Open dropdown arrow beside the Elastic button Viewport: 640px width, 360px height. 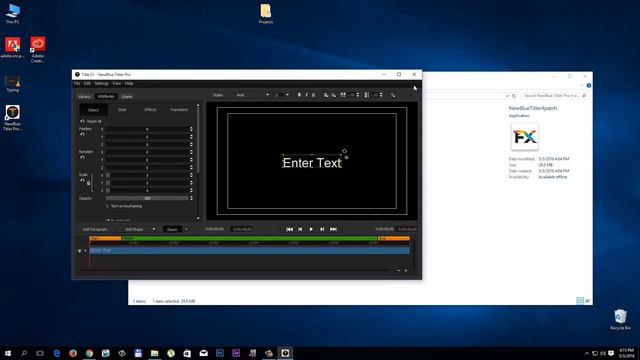click(x=187, y=229)
